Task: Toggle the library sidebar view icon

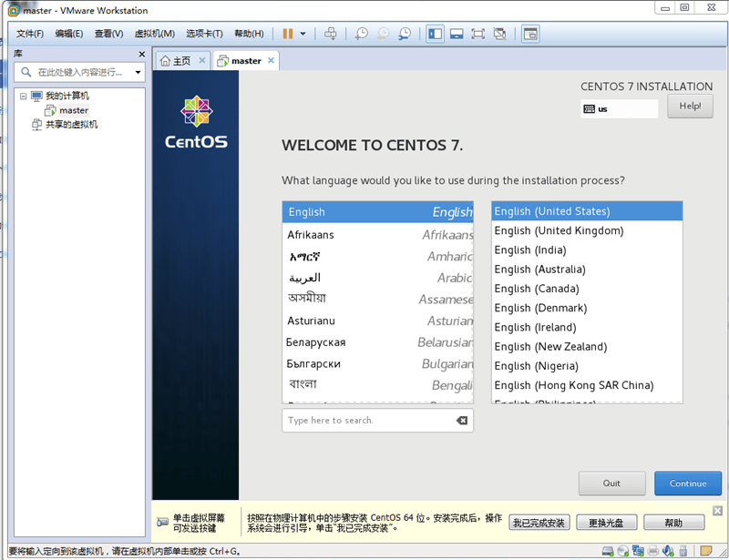Action: pyautogui.click(x=436, y=34)
